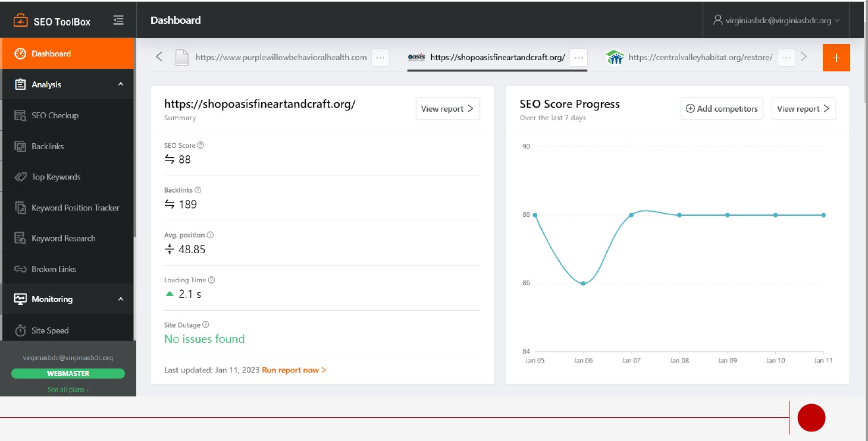
Task: Click the Site Speed stopwatch icon
Action: (20, 330)
